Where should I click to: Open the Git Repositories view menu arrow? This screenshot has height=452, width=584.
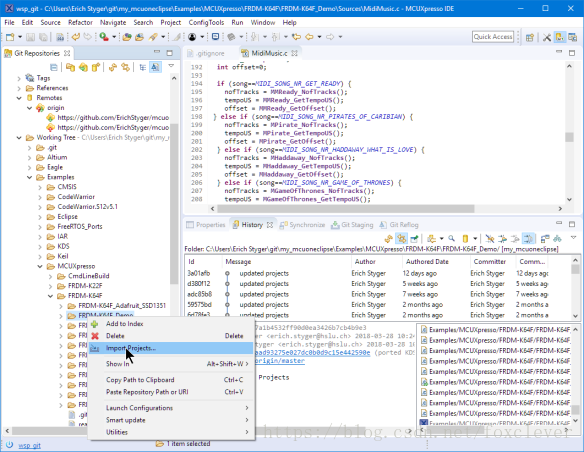pyautogui.click(x=171, y=66)
